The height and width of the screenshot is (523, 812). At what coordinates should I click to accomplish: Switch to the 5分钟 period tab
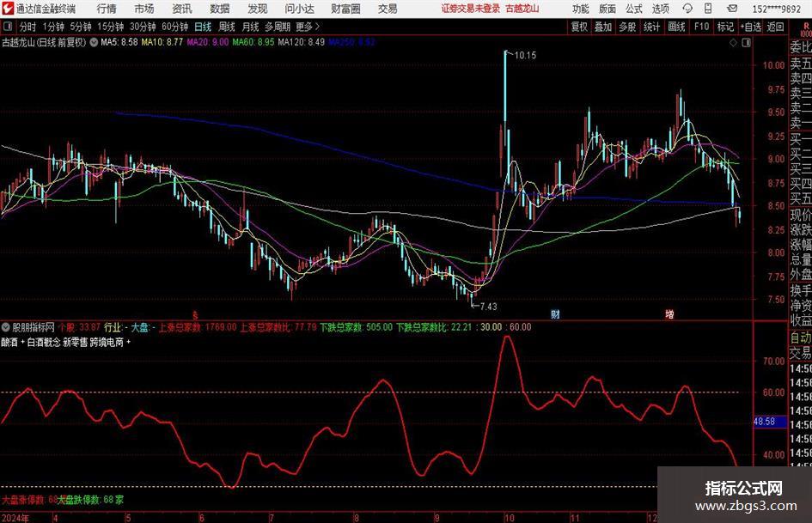pos(80,27)
